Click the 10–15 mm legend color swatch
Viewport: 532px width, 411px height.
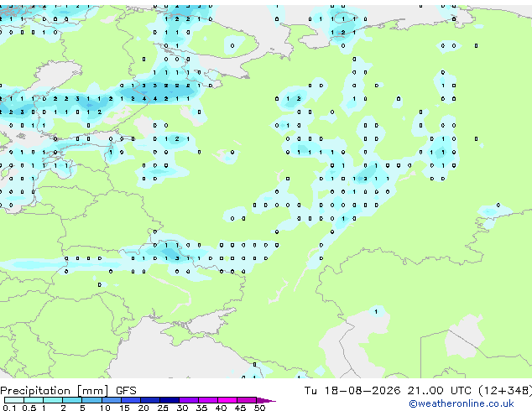112,400
